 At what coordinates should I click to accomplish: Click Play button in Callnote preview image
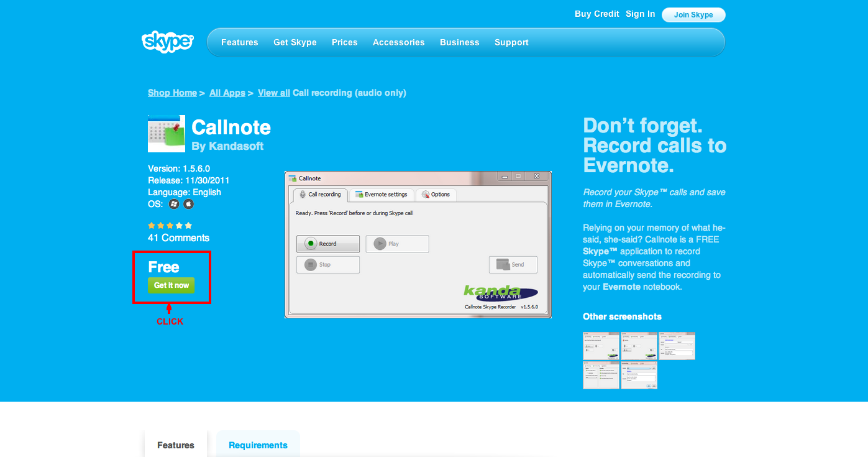click(x=397, y=244)
